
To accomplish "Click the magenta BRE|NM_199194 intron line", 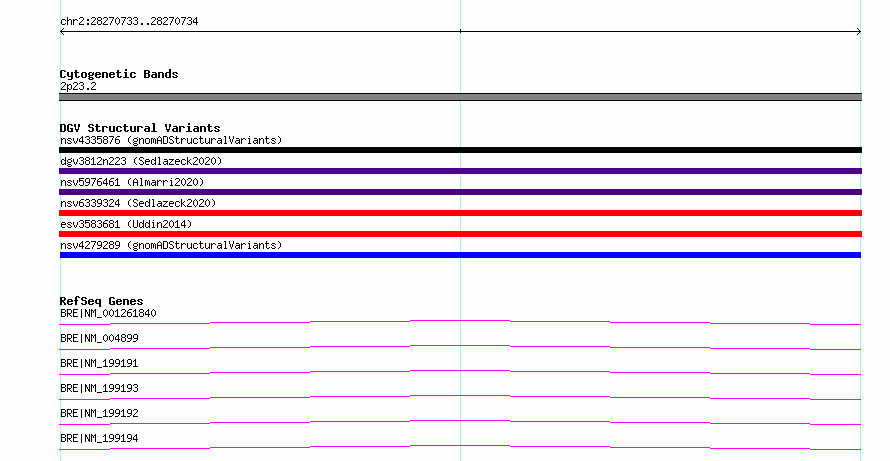I will point(460,447).
